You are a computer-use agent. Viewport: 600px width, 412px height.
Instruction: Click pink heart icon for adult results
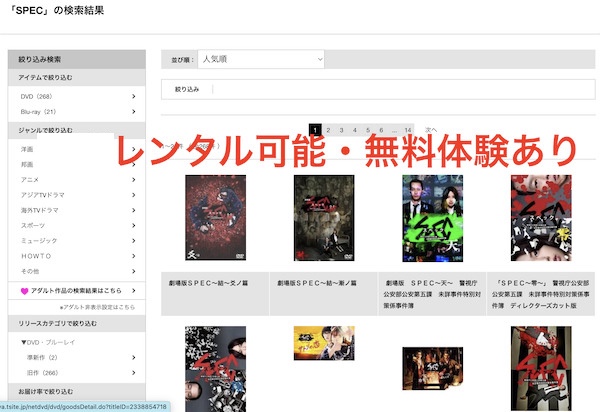(24, 291)
